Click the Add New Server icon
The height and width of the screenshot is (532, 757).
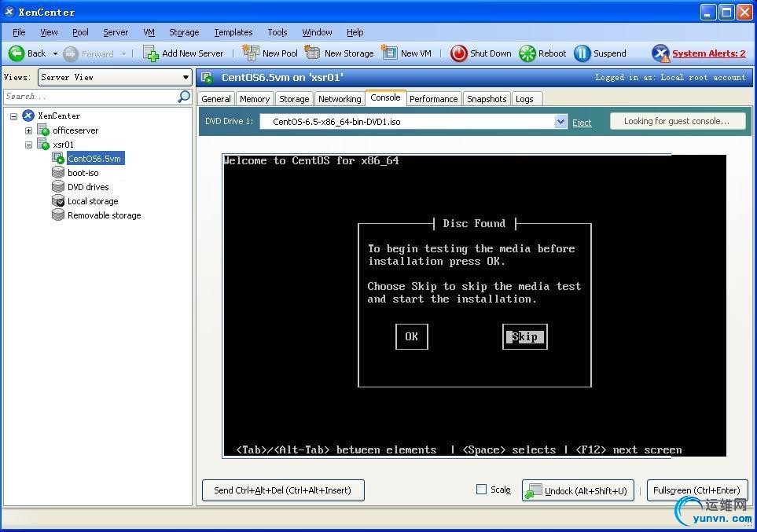(151, 53)
